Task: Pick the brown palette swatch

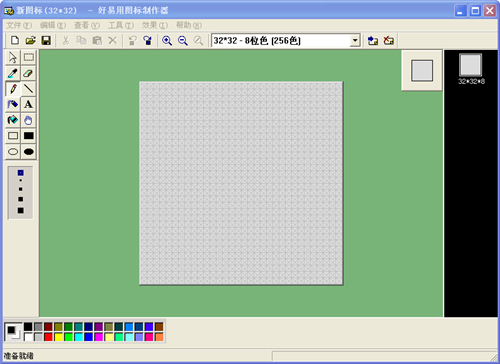Action: click(159, 327)
